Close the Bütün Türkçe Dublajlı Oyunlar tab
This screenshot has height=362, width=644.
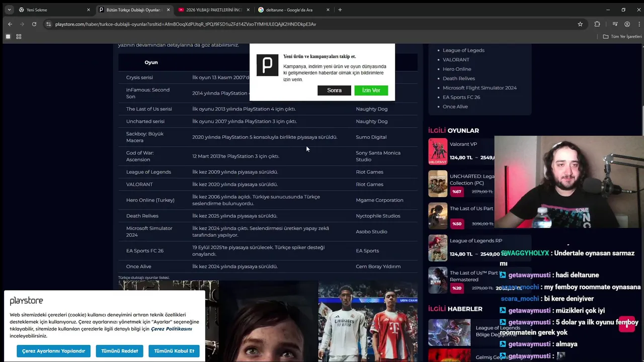tap(168, 10)
